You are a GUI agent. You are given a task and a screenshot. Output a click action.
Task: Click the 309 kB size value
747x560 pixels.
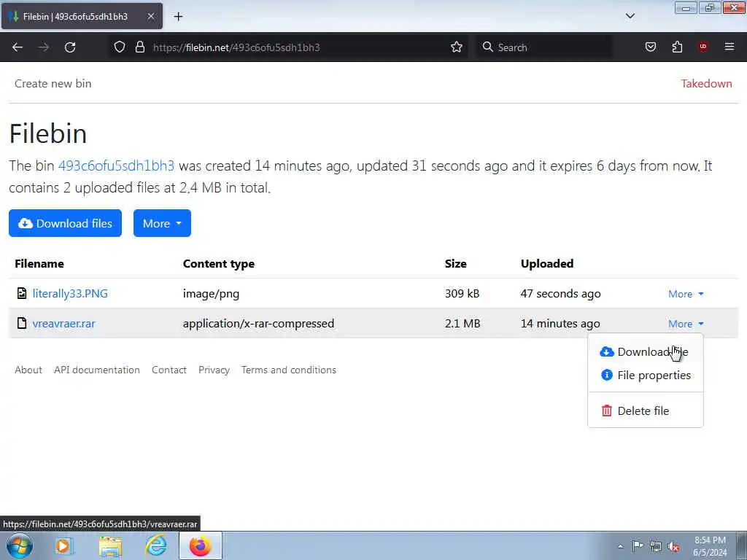pos(462,293)
